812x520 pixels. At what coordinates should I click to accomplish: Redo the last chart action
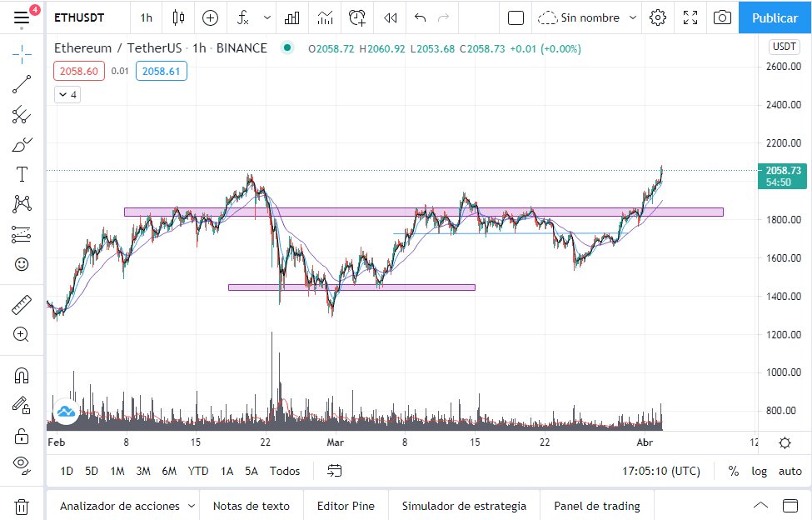click(x=443, y=17)
